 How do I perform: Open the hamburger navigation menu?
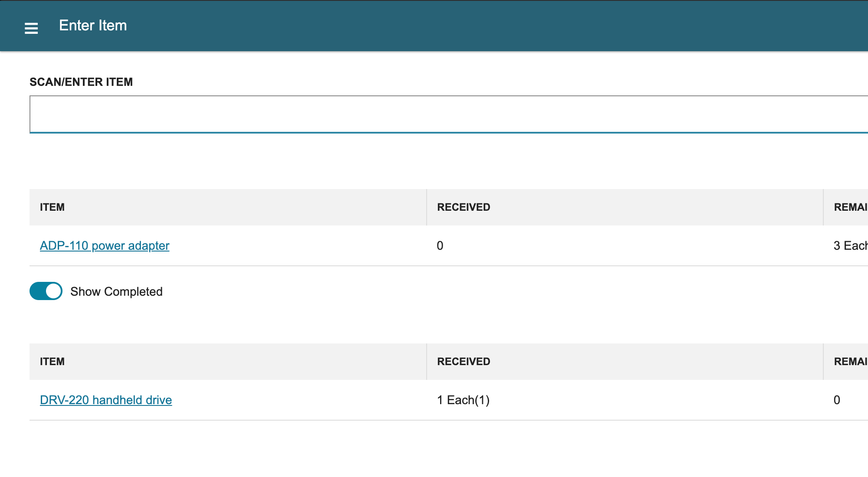(31, 28)
